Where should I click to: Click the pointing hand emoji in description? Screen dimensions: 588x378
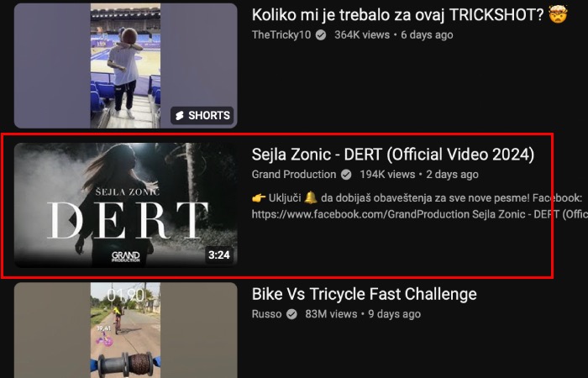point(259,197)
